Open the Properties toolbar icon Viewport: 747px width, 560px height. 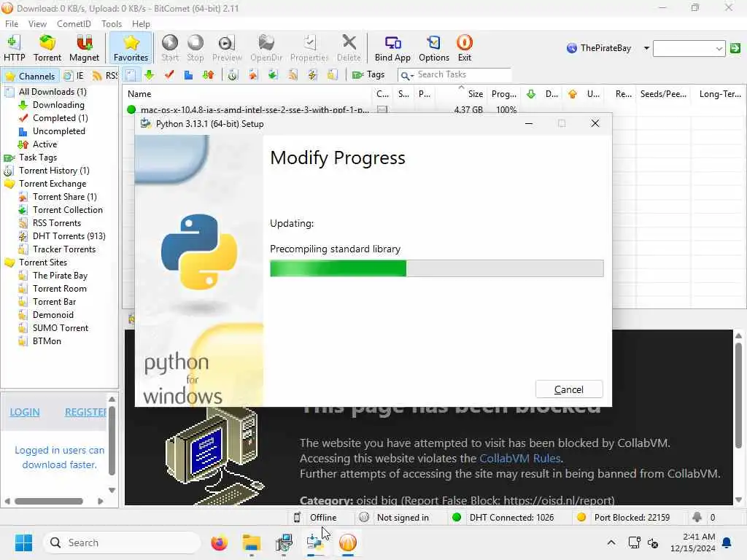pos(309,48)
